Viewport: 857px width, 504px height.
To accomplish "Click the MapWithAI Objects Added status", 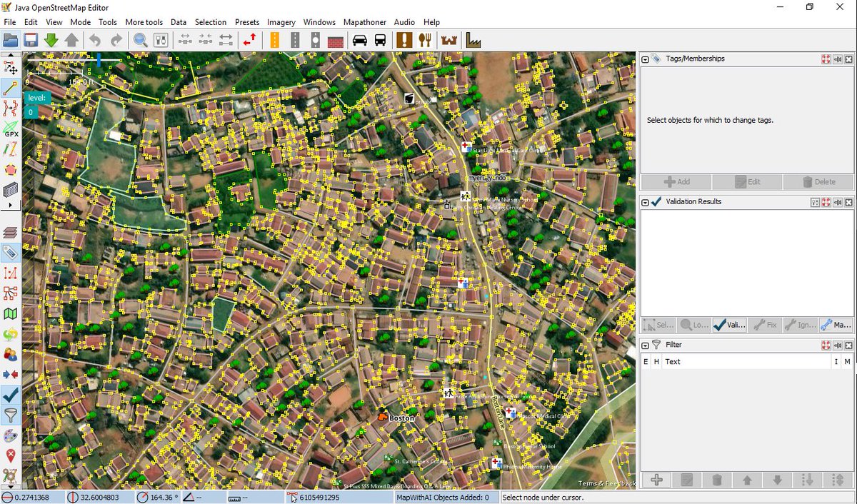I will tap(446, 498).
